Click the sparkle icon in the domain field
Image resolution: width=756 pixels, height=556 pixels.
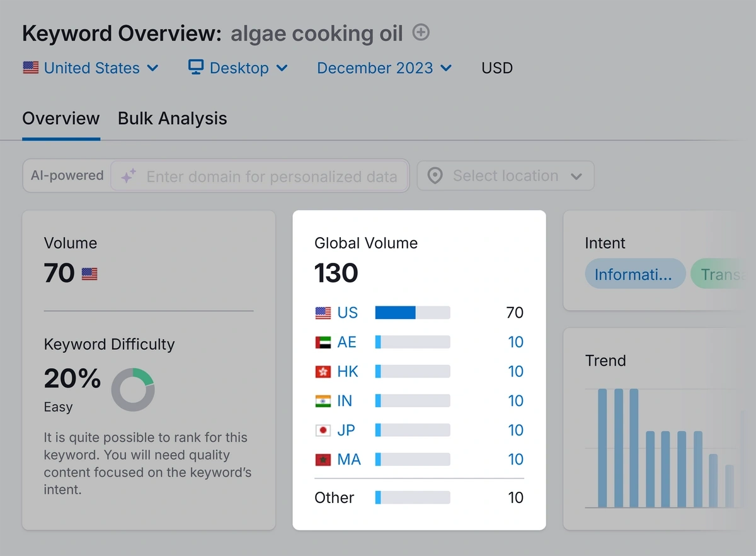(129, 177)
